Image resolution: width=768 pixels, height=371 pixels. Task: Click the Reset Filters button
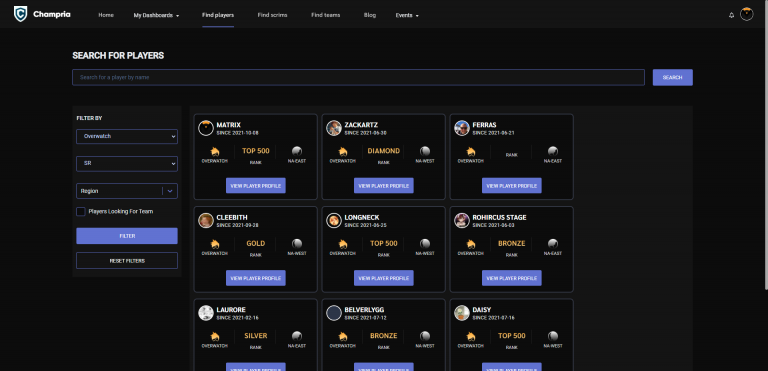point(127,261)
